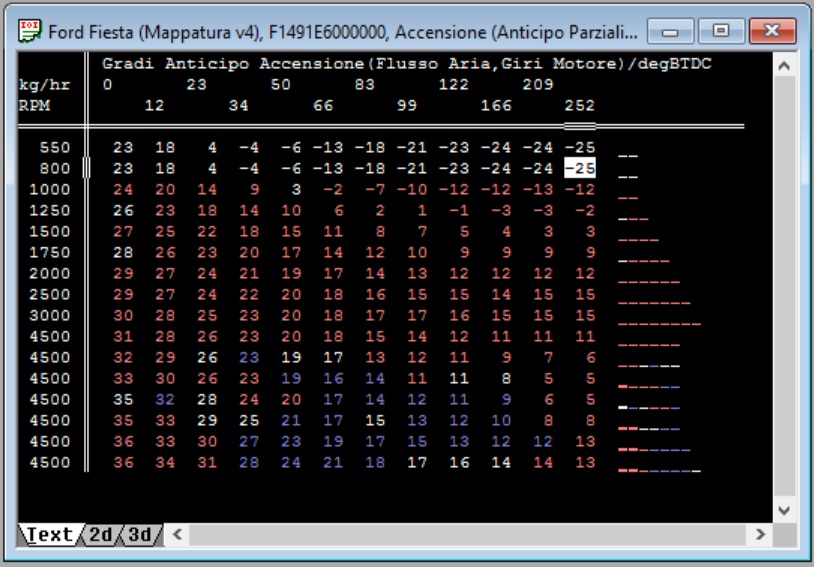Click the 50 kg/hr column header
This screenshot has height=567, width=817.
click(x=280, y=84)
